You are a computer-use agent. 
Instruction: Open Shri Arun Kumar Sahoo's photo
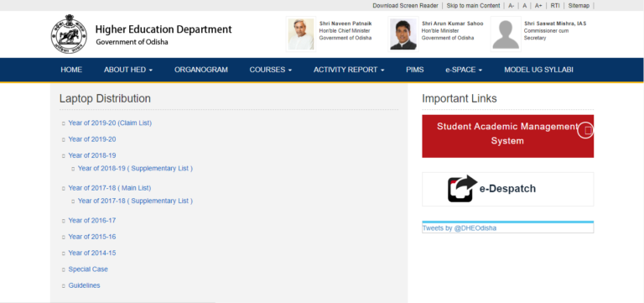click(x=402, y=34)
